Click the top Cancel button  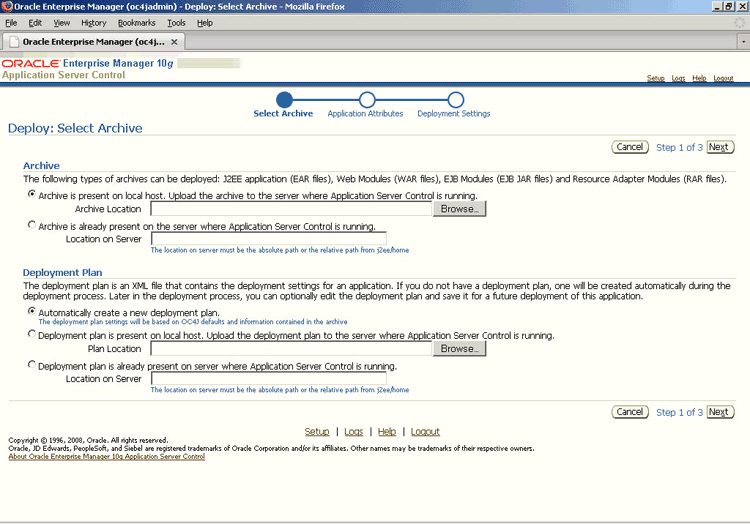(x=630, y=147)
